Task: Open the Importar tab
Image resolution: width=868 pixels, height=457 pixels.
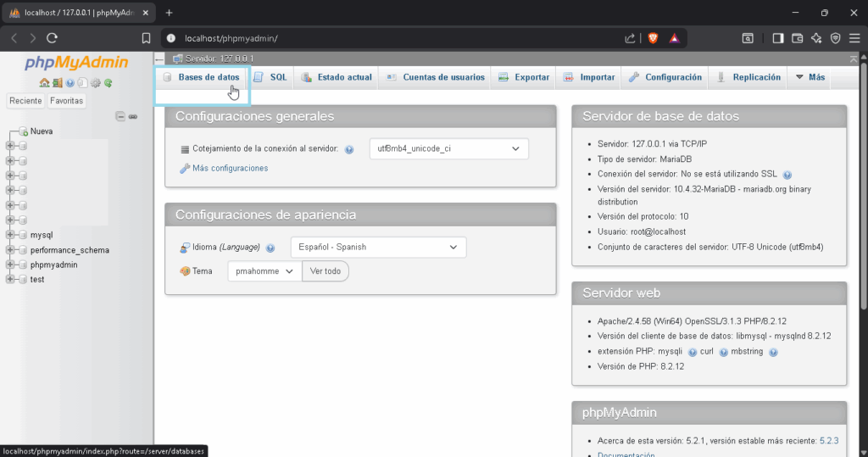Action: coord(590,77)
